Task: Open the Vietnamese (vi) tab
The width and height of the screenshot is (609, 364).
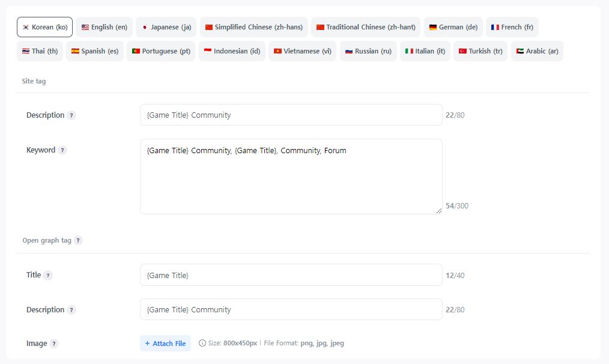Action: (302, 51)
